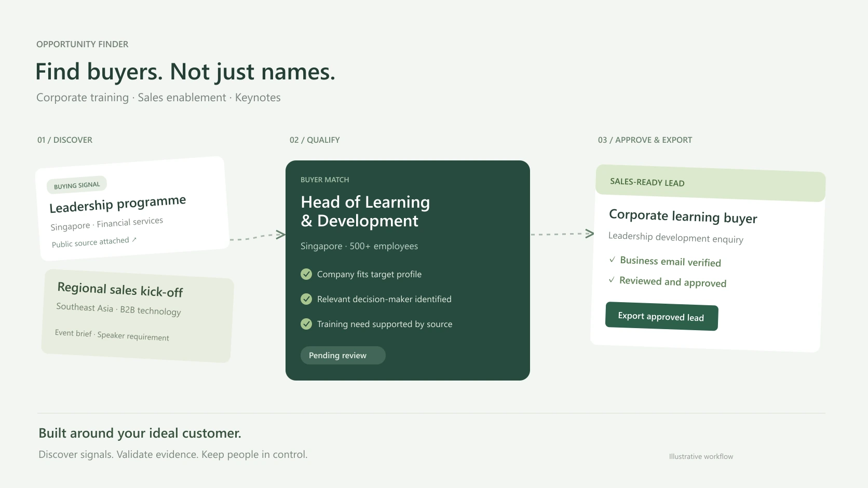Click the SALES-READY LEAD header bar

click(710, 183)
